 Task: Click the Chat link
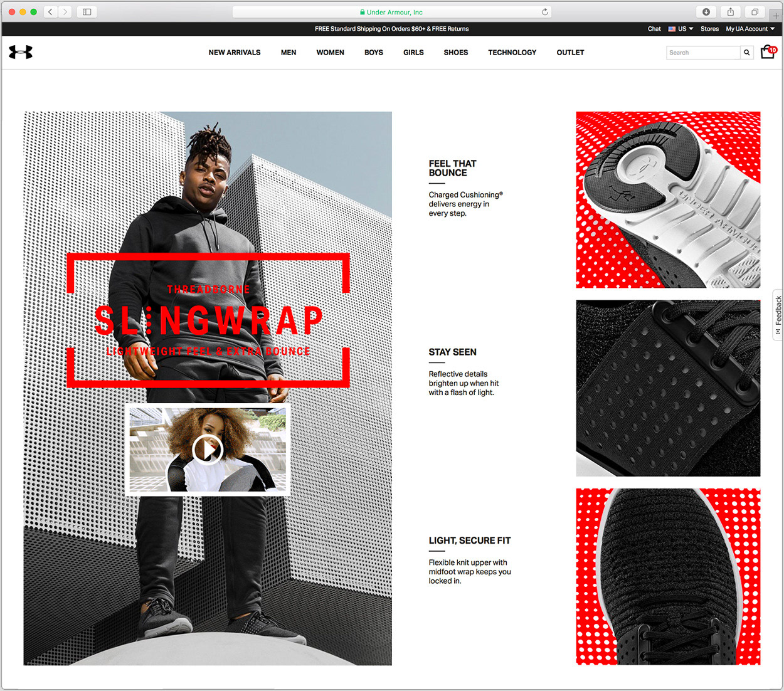tap(654, 29)
